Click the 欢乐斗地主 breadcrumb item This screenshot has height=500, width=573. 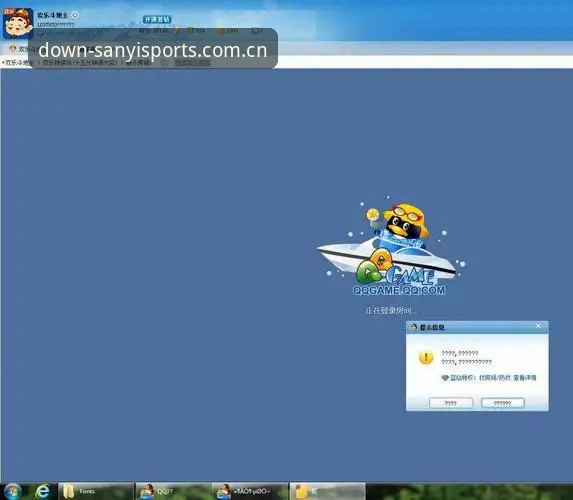[x=17, y=62]
